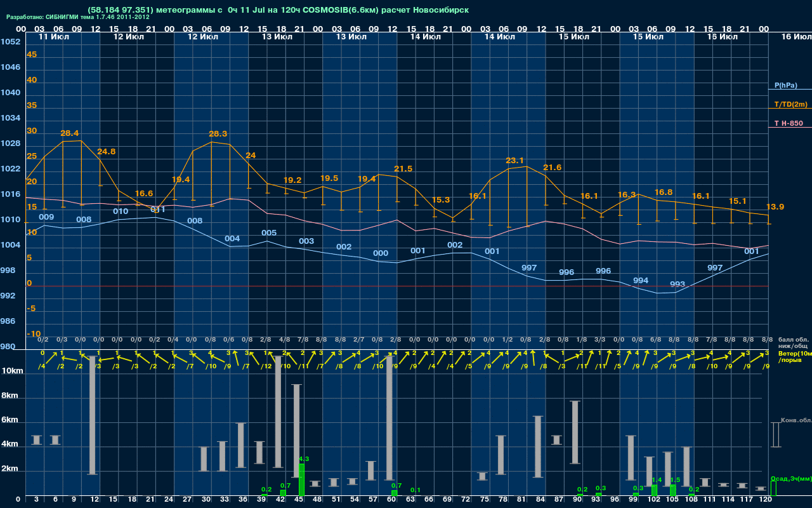Screen dimensions: 812x508
Task: Click the 28.3 temperature peak label
Action: click(x=218, y=134)
